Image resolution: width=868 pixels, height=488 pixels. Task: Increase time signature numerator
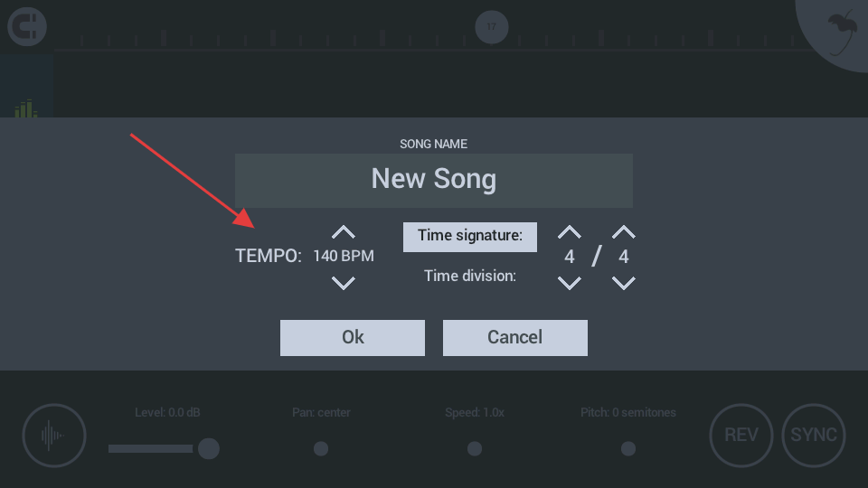tap(569, 232)
